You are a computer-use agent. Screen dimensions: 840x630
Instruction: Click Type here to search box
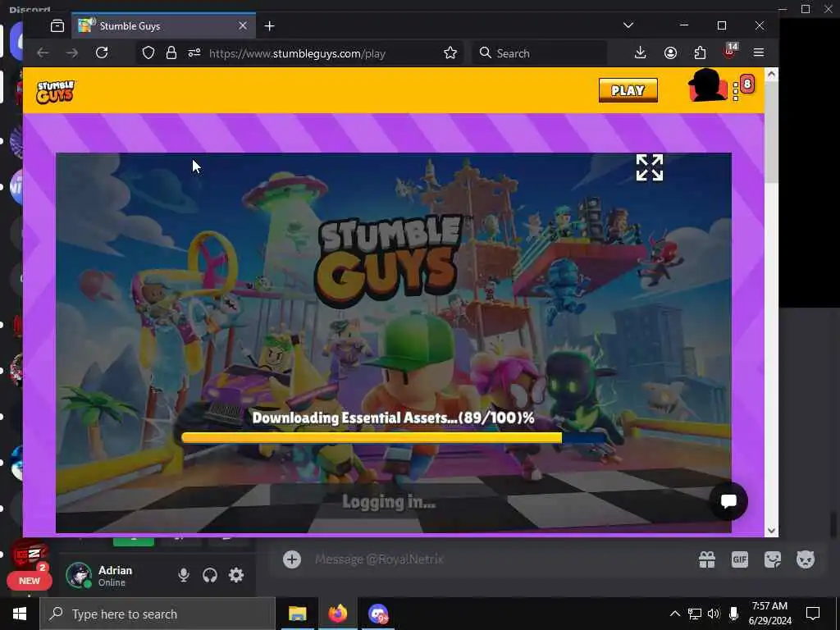click(x=157, y=614)
